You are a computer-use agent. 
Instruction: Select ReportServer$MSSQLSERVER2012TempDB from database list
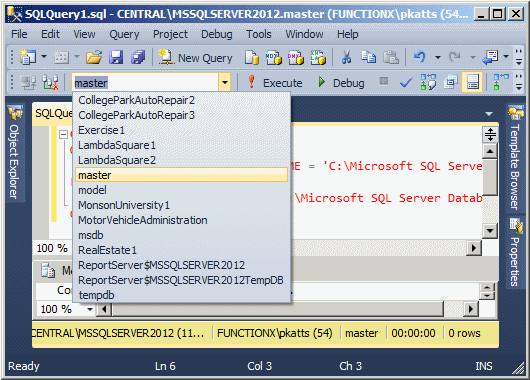(x=182, y=280)
